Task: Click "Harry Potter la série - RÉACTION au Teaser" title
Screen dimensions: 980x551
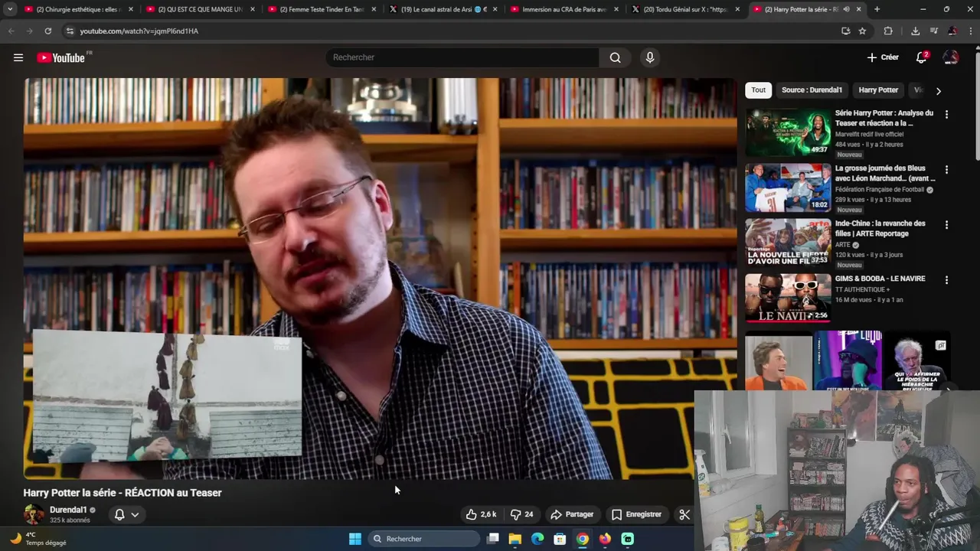Action: [122, 493]
